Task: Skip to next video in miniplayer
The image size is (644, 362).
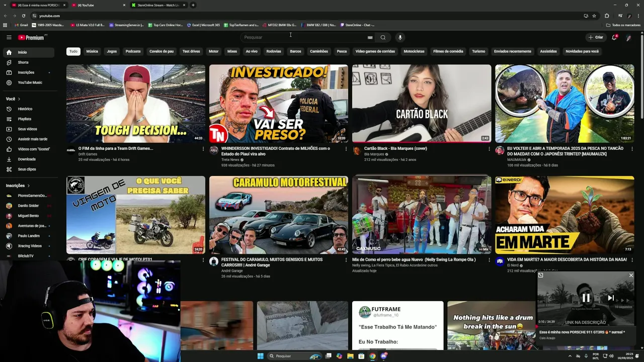Action: tap(610, 298)
